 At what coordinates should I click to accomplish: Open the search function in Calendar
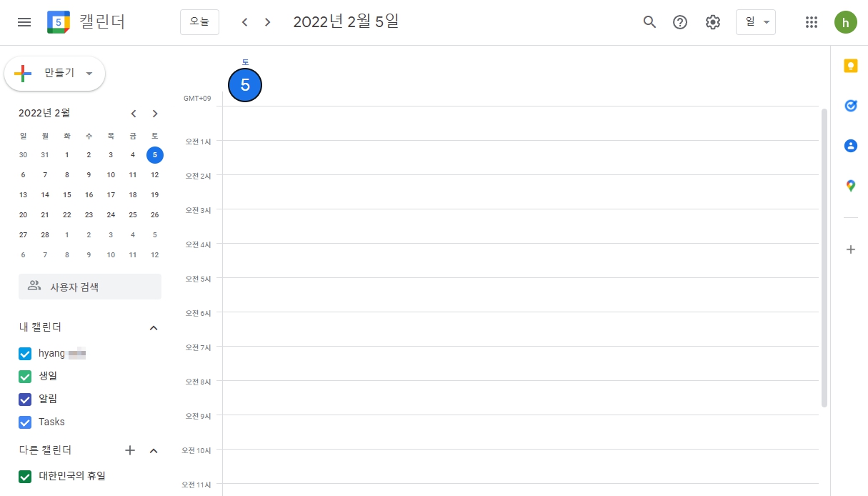click(x=649, y=22)
